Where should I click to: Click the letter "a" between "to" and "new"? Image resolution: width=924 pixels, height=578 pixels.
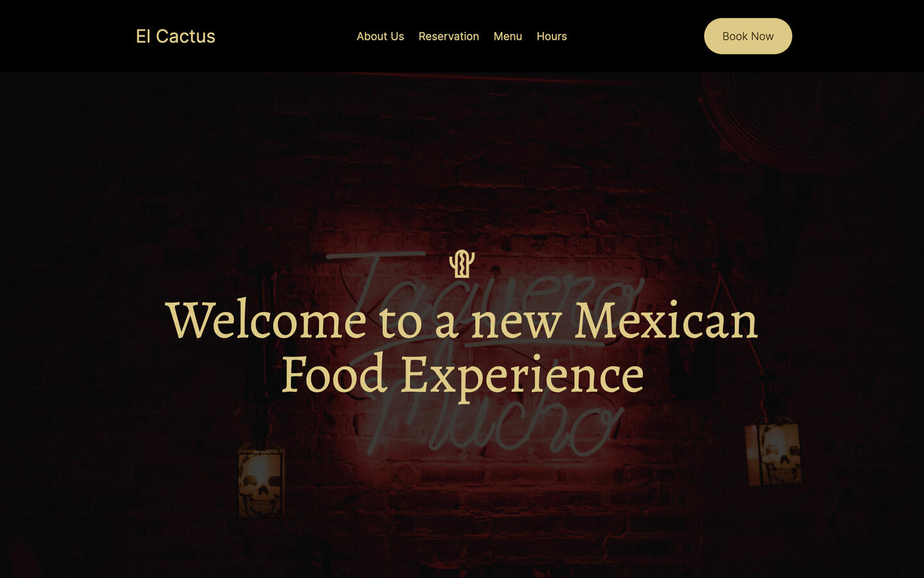tap(447, 324)
